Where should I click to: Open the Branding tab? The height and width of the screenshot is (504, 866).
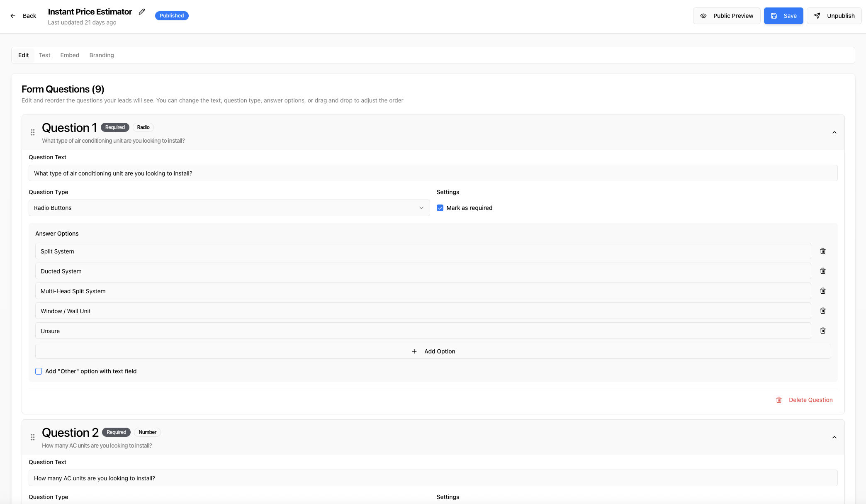[x=102, y=55]
